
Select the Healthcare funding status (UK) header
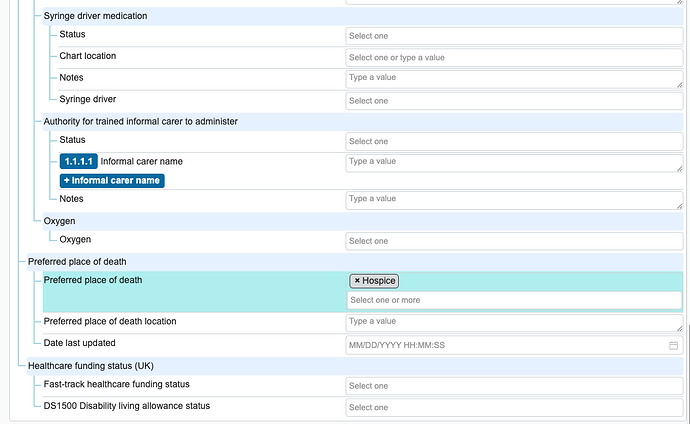click(x=355, y=366)
